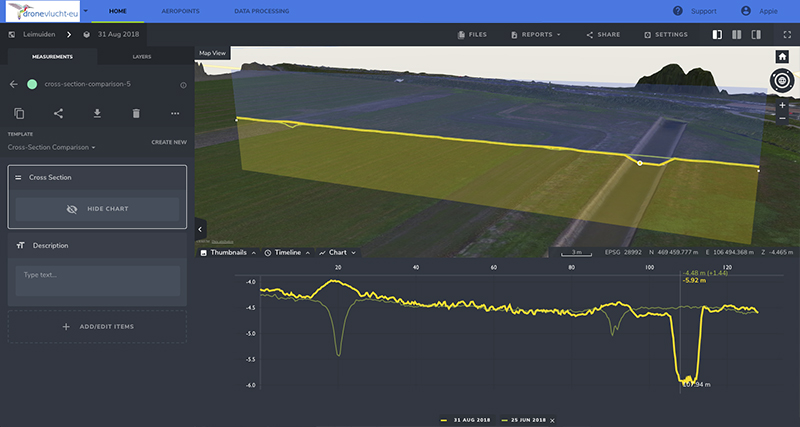Click HIDE CHART button
800x427 pixels.
(97, 209)
